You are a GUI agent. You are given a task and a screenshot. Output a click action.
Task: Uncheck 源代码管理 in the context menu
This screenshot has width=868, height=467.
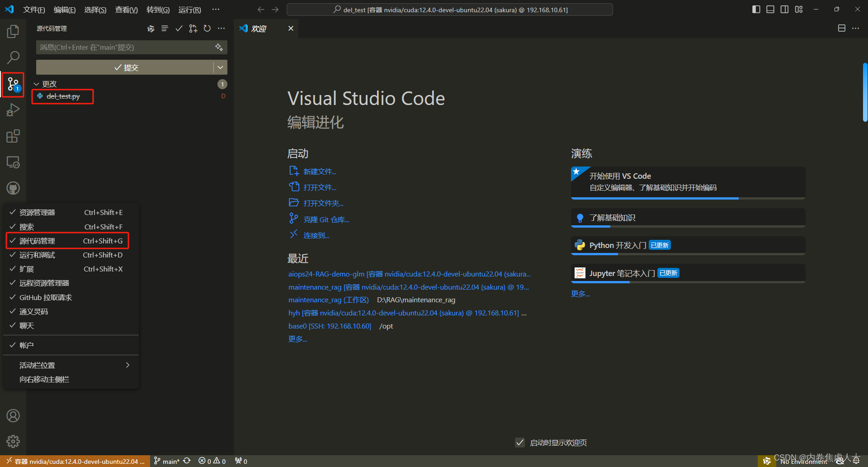71,241
